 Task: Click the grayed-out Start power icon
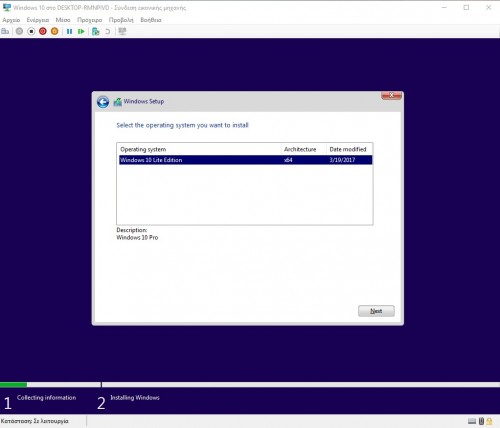point(19,31)
